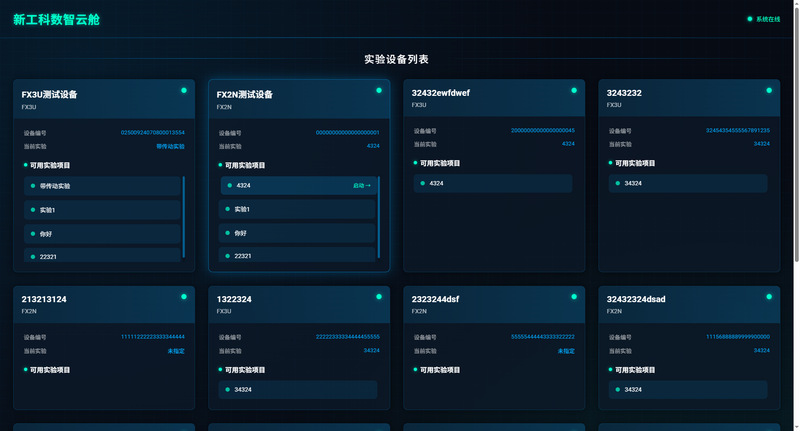Viewport: 800px width, 431px height.
Task: Click device number 32454354555567891235
Action: click(x=738, y=131)
